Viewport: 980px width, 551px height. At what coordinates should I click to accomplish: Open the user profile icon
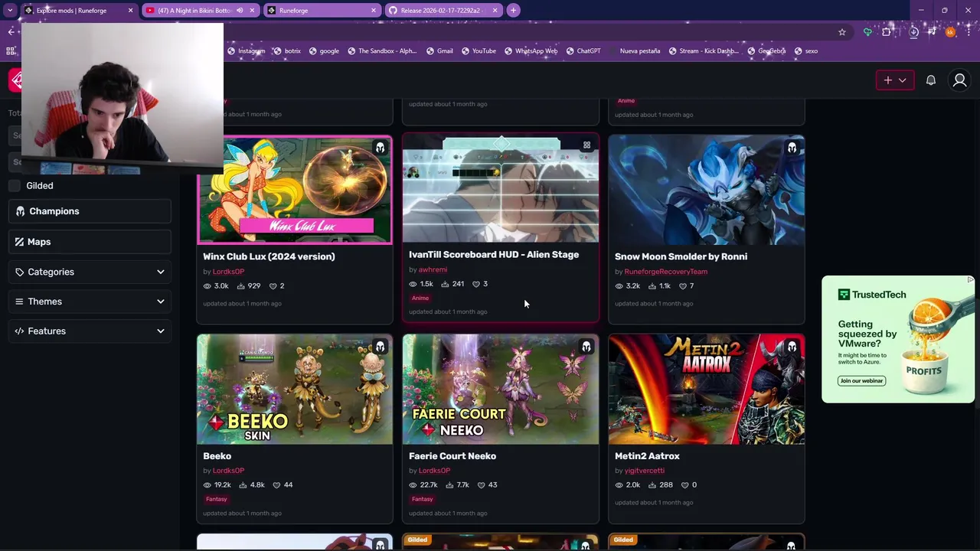pyautogui.click(x=959, y=80)
